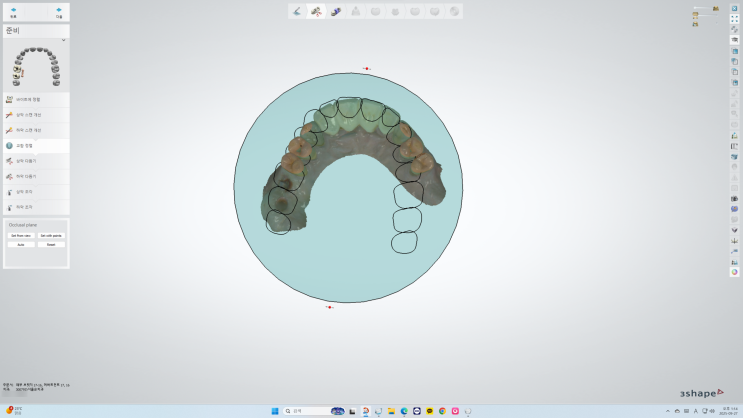
Task: Click the tooth arch overview thumbnail
Action: pos(36,66)
